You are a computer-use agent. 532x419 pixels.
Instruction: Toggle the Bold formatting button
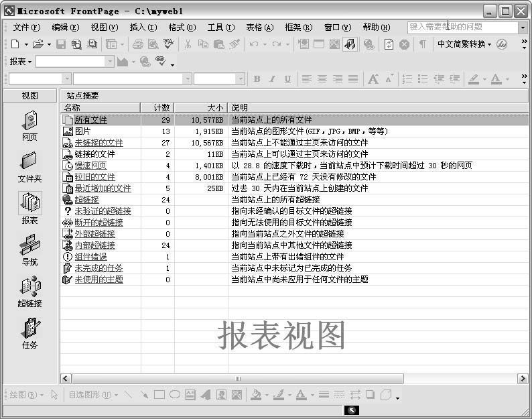[x=257, y=79]
